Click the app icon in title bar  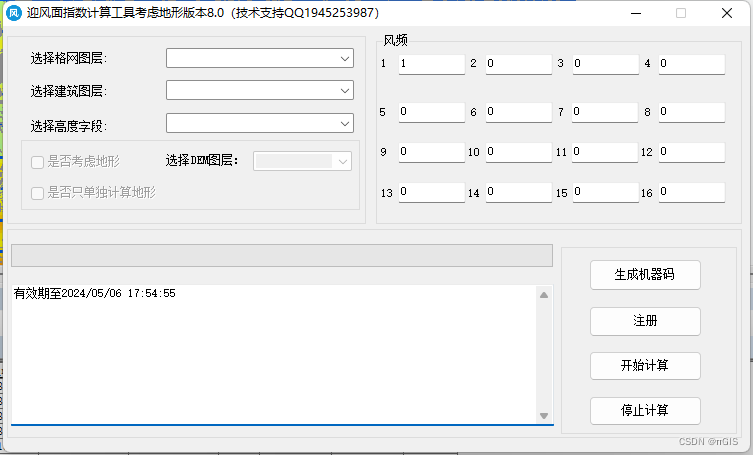(x=13, y=13)
